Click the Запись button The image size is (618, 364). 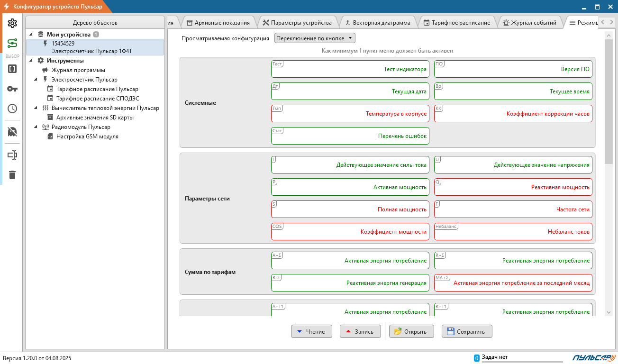[360, 332]
